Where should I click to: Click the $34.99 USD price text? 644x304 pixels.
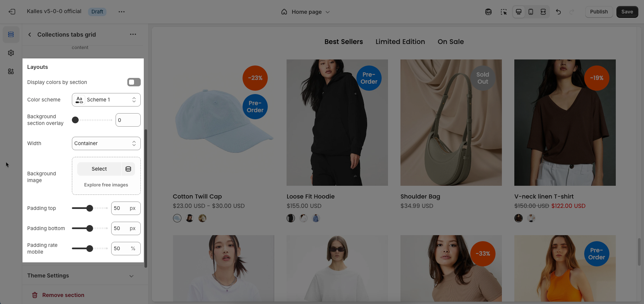(x=417, y=206)
